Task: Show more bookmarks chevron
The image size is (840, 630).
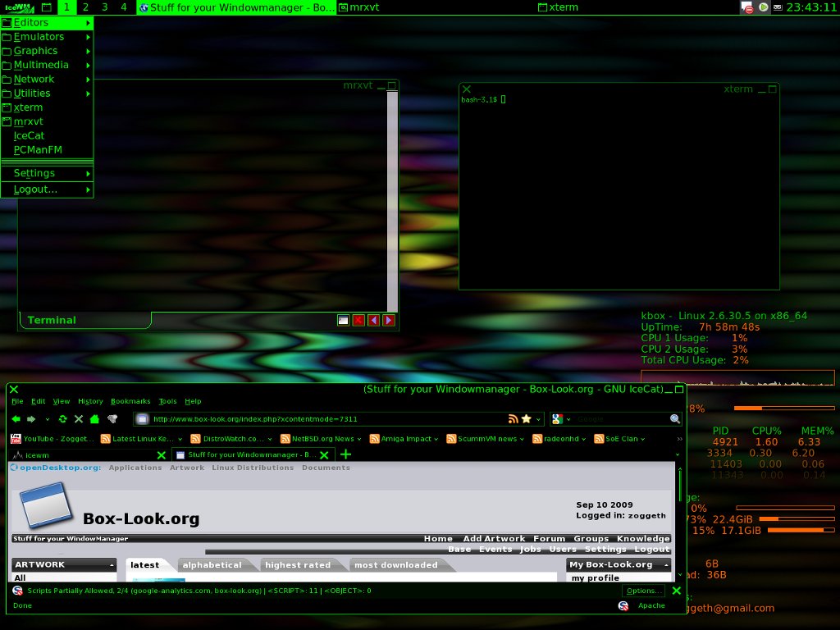Action: (x=680, y=439)
